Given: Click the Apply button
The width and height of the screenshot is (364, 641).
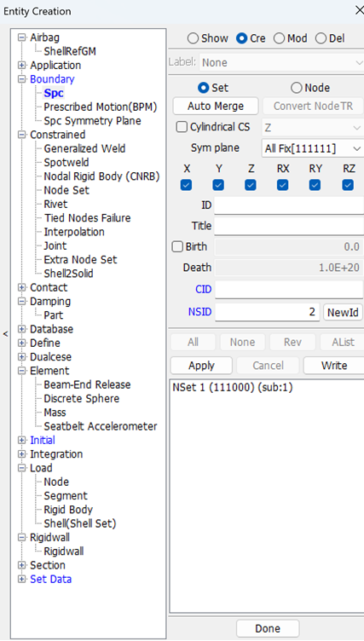Looking at the screenshot, I should 201,366.
